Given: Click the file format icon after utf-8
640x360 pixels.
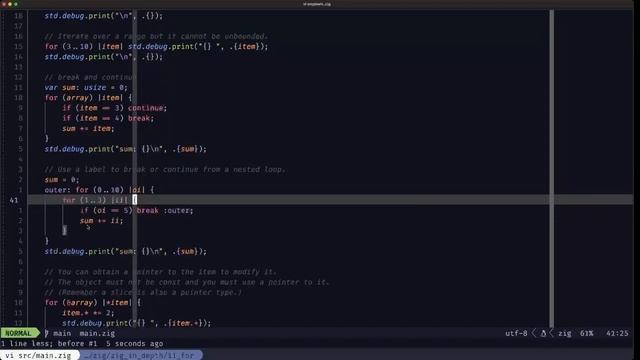Looking at the screenshot, I should pos(543,333).
